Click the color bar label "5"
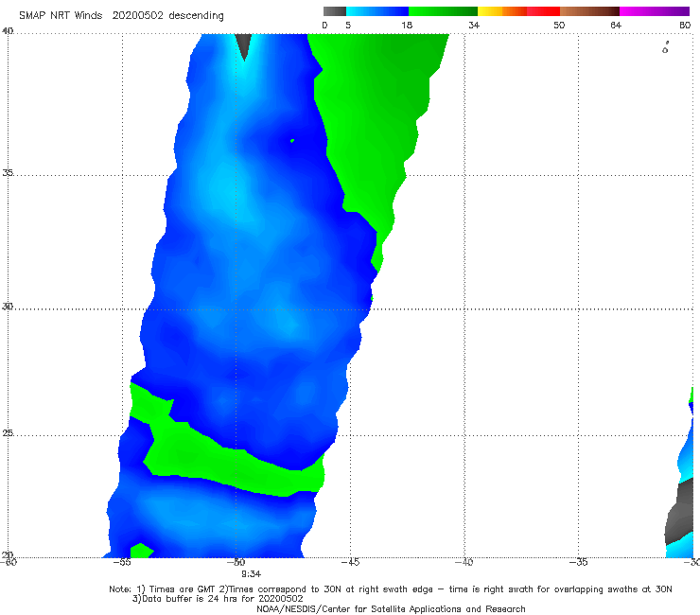The height and width of the screenshot is (615, 700). tap(348, 26)
